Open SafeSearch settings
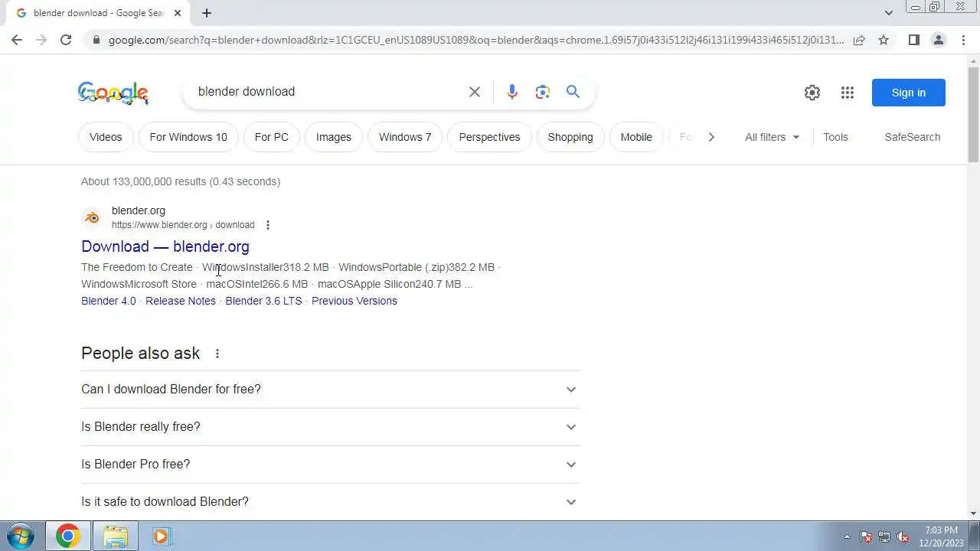The height and width of the screenshot is (551, 980). click(x=912, y=137)
